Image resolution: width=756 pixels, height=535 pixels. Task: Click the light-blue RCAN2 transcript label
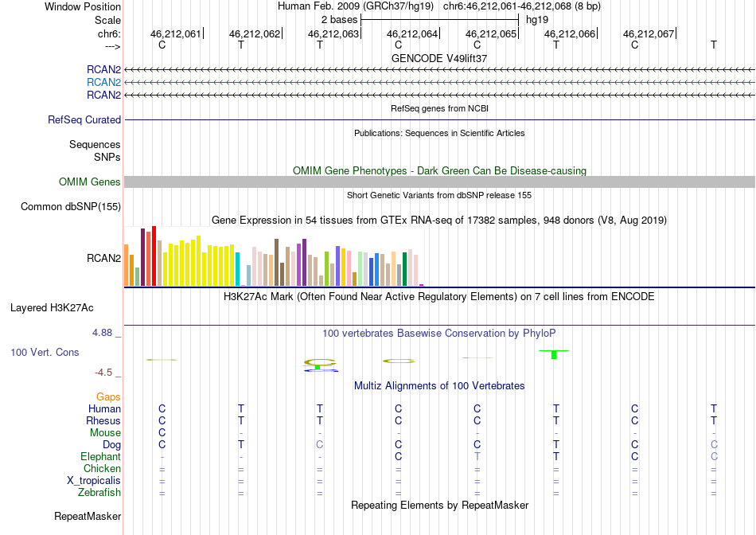(x=103, y=83)
